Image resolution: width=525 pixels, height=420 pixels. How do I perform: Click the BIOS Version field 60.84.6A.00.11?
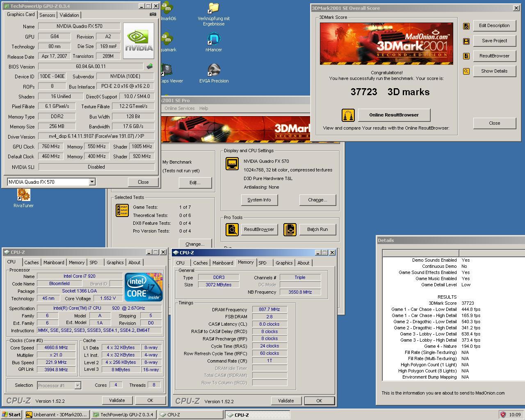(x=91, y=66)
